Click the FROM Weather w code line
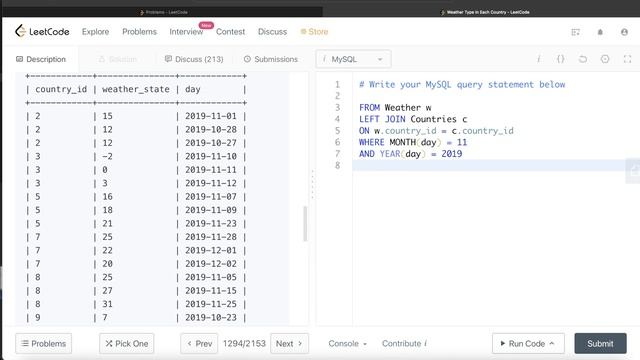 click(395, 107)
